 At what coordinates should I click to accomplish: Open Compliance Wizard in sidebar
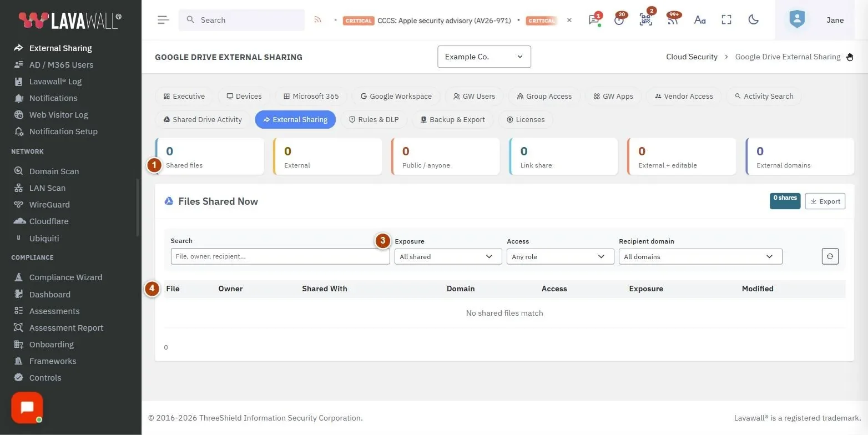tap(65, 277)
